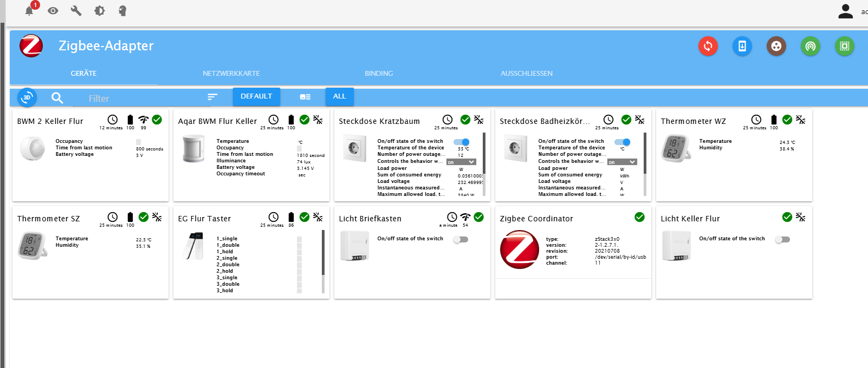Click the '35.1 %' humidity value

click(143, 246)
